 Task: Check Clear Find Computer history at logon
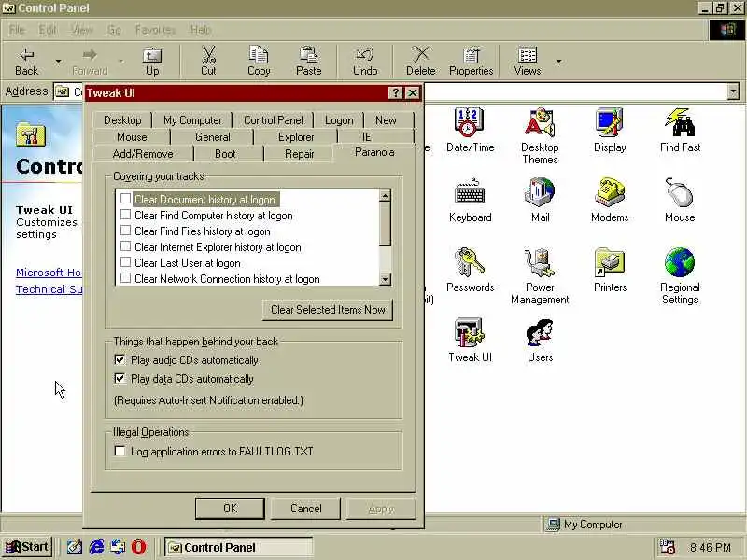click(x=125, y=215)
